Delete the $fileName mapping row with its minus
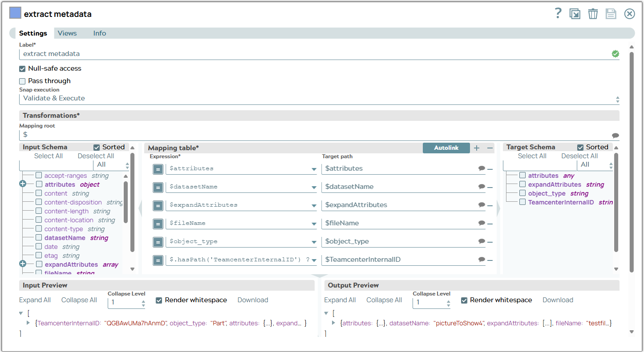The width and height of the screenshot is (644, 352). point(490,224)
